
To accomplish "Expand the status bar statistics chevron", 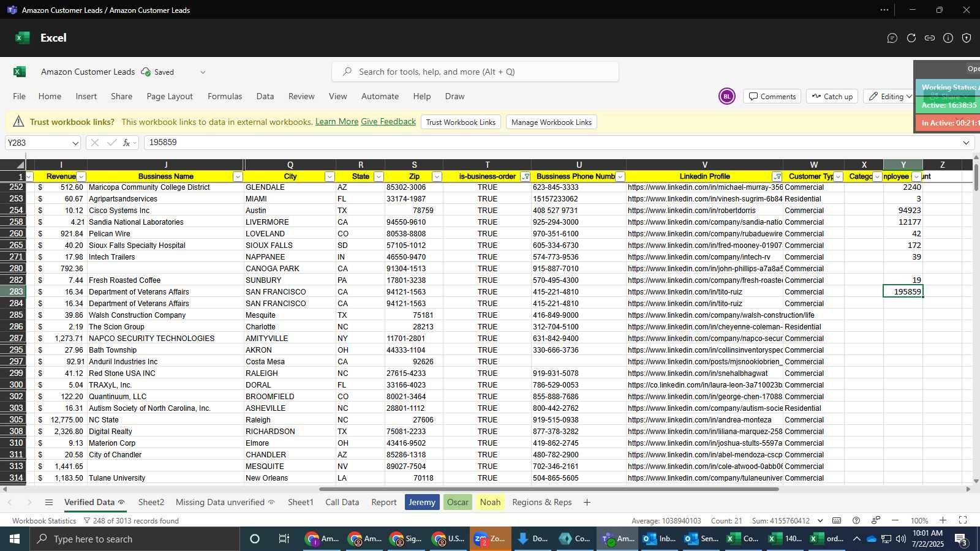I will point(820,521).
